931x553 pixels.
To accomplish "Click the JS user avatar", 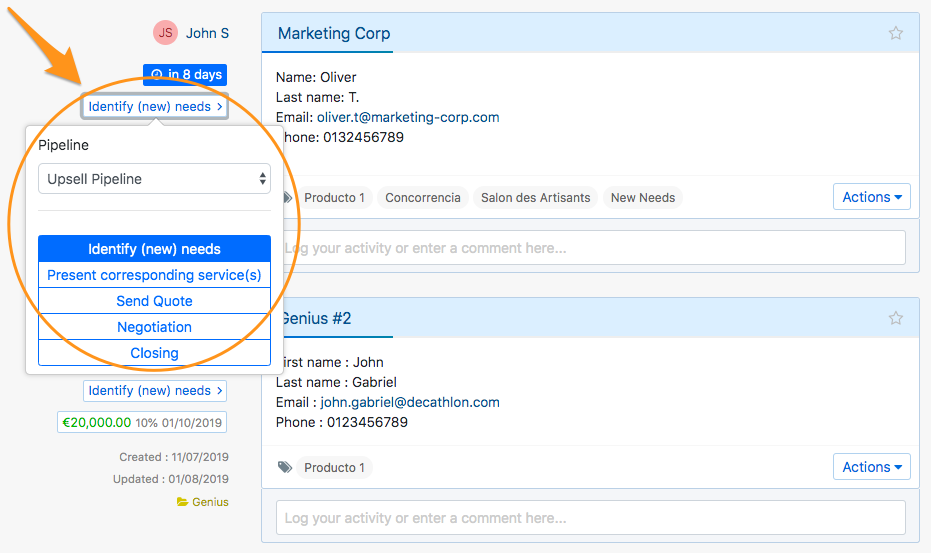I will (165, 33).
